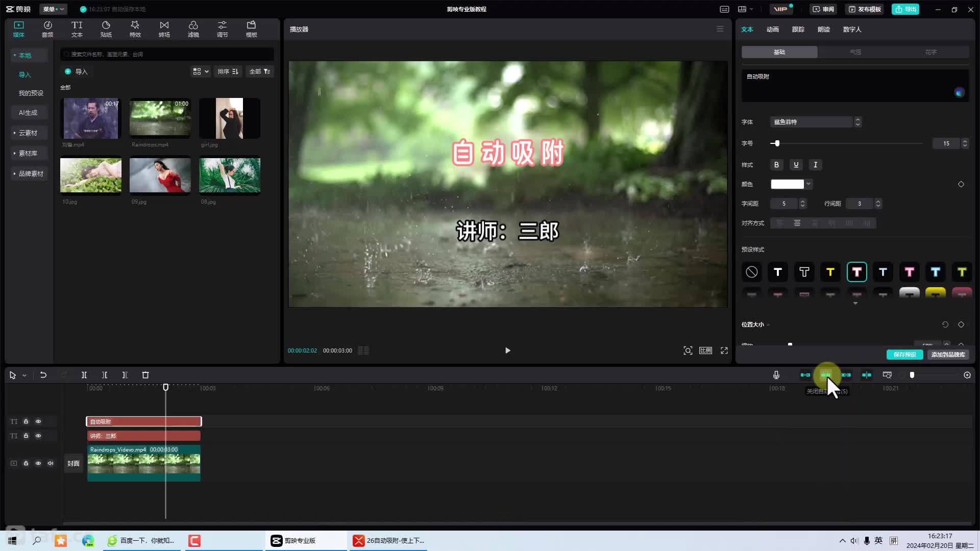Open the 音频 audio panel

click(47, 29)
